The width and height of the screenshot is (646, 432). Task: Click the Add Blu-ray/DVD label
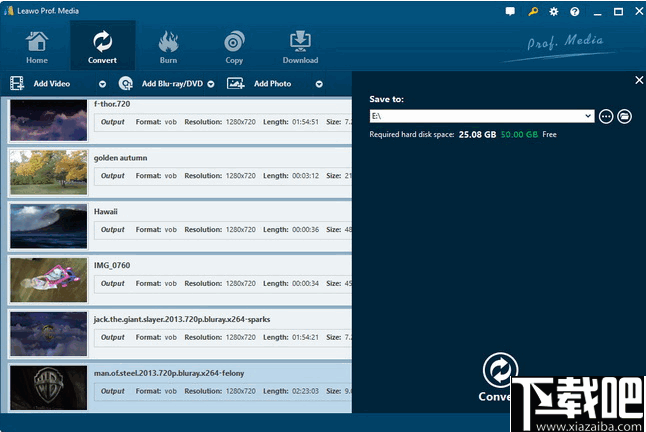pyautogui.click(x=172, y=84)
